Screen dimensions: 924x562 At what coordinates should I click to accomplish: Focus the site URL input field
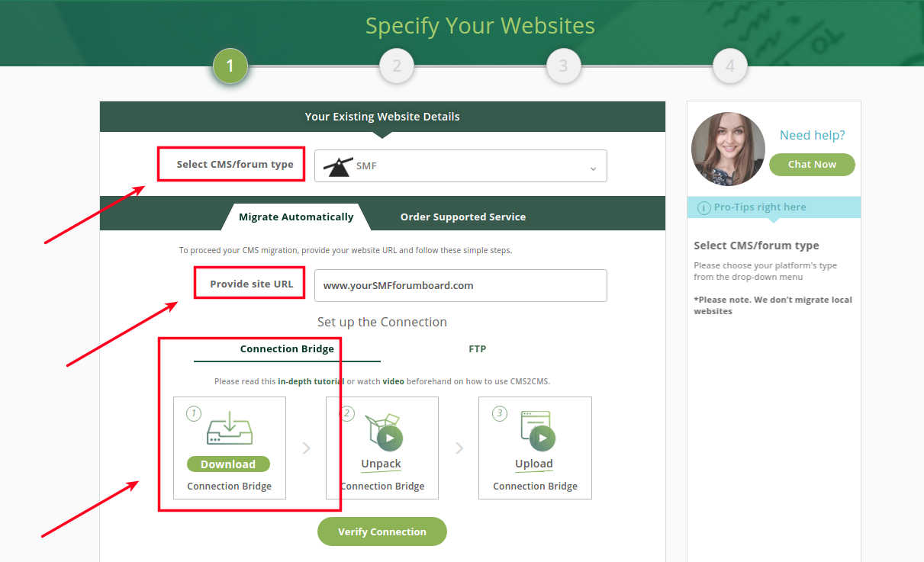(x=460, y=285)
